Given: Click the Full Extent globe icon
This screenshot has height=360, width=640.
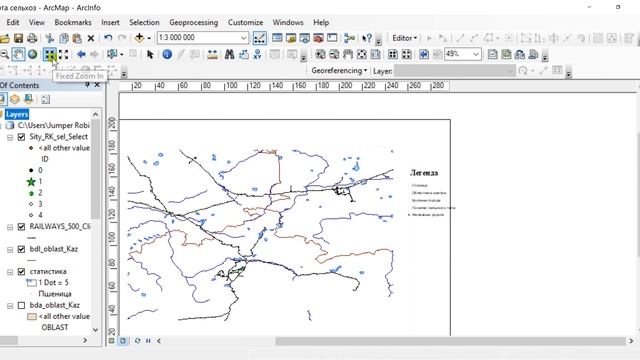Looking at the screenshot, I should (x=32, y=54).
